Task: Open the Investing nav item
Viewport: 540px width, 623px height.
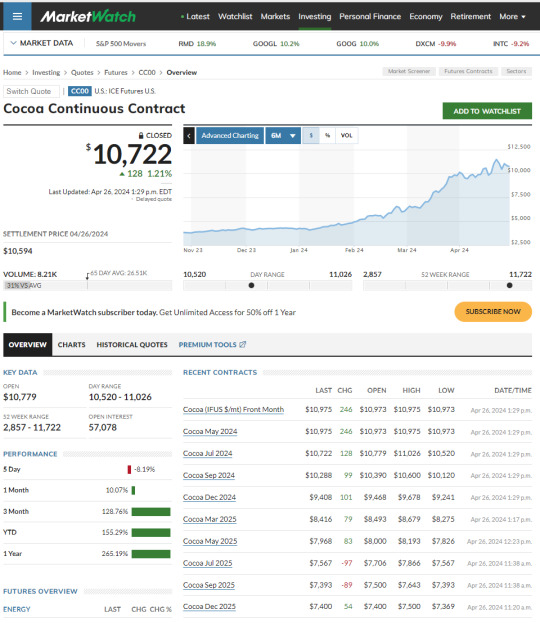Action: [314, 17]
